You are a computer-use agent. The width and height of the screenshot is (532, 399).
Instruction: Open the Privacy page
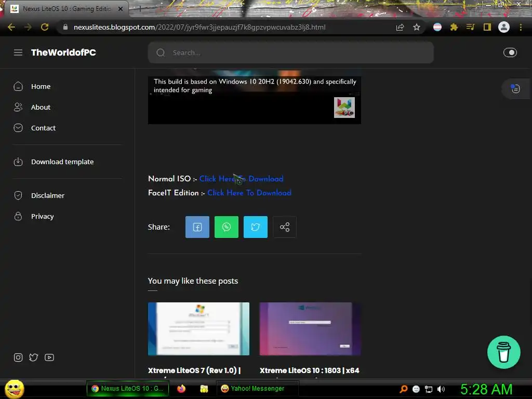43,216
